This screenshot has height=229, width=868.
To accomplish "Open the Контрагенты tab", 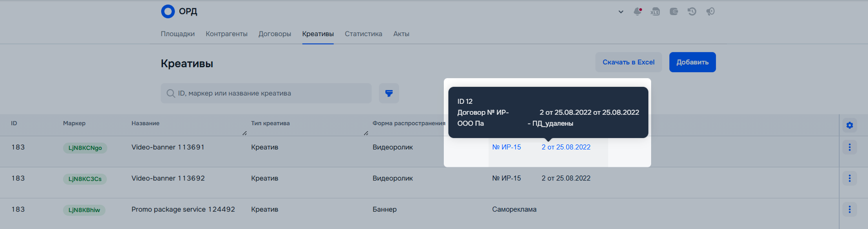I will point(226,34).
